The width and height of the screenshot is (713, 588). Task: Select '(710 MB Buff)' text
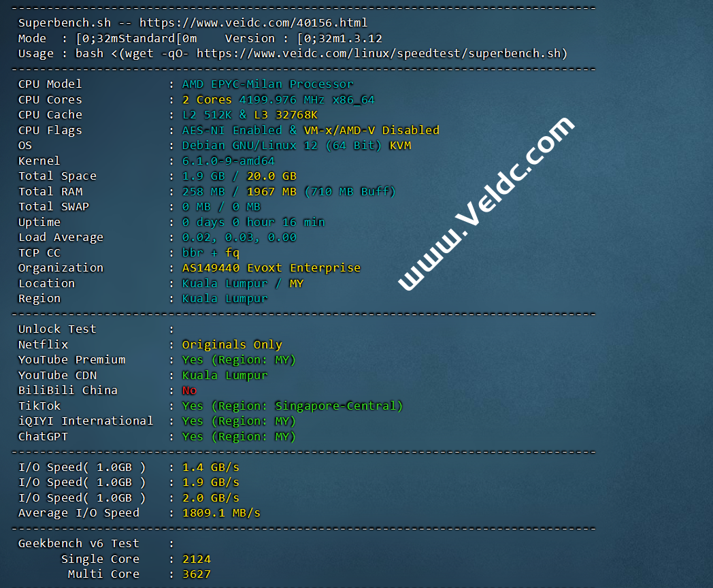coord(350,191)
